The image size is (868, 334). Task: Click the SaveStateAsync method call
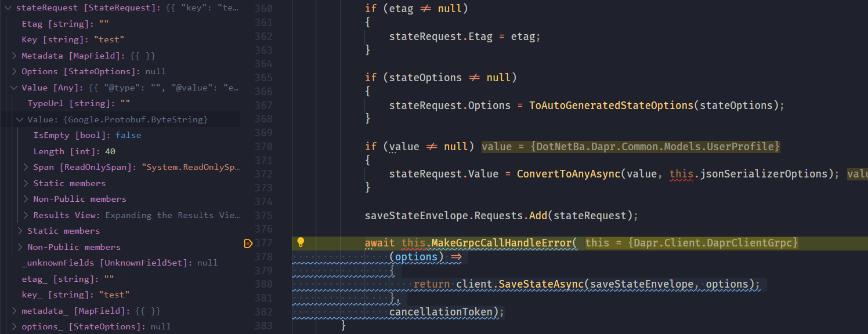click(541, 284)
